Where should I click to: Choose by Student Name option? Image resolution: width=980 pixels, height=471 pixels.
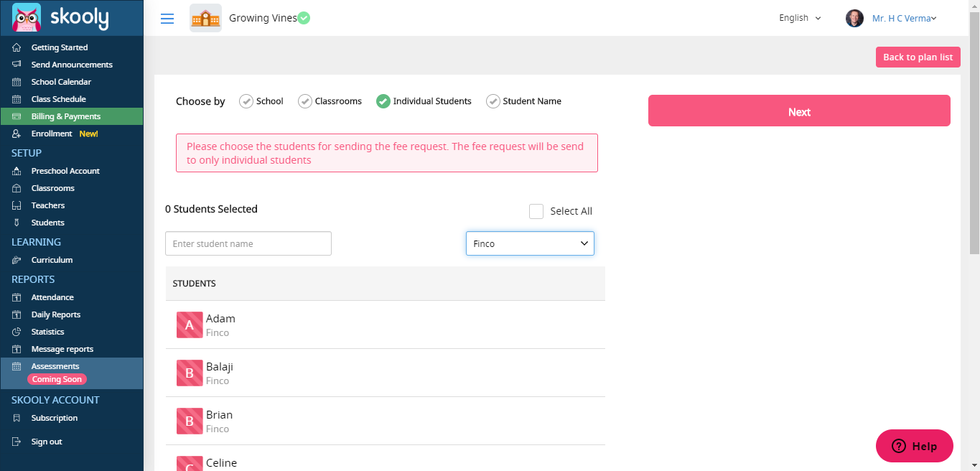[524, 101]
